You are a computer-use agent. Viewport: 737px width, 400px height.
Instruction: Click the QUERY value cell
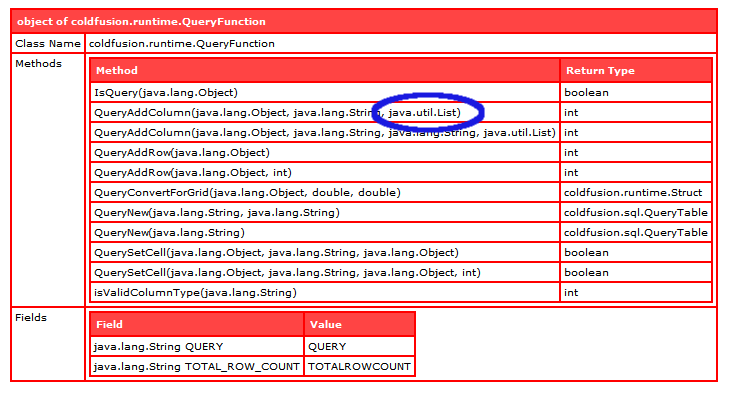[x=360, y=346]
